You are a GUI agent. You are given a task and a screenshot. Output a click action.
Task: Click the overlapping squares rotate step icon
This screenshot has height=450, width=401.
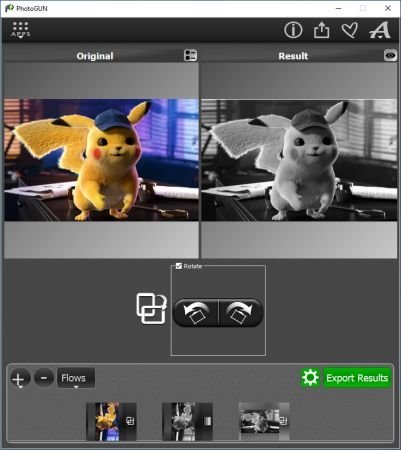(x=152, y=308)
